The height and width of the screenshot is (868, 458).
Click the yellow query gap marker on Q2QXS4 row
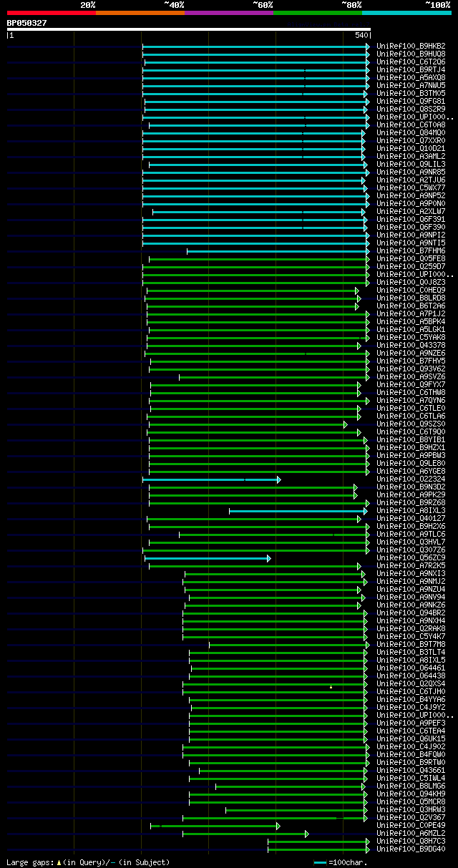point(331,687)
